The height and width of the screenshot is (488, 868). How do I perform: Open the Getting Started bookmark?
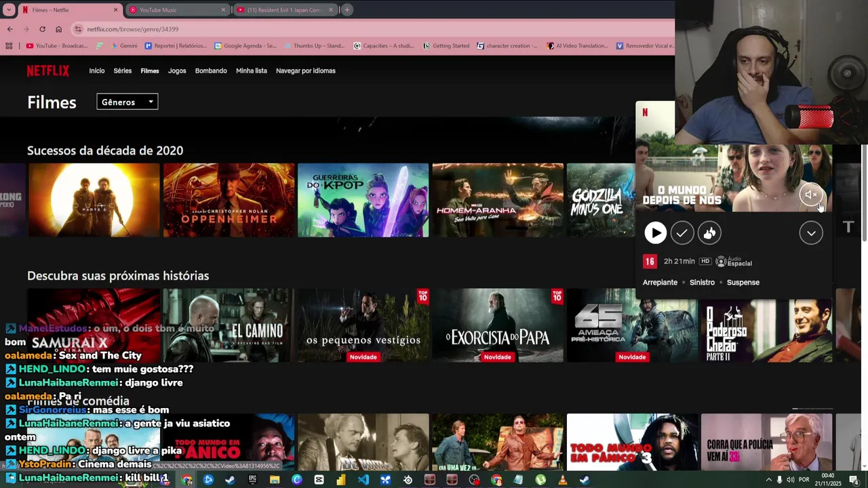pos(446,45)
